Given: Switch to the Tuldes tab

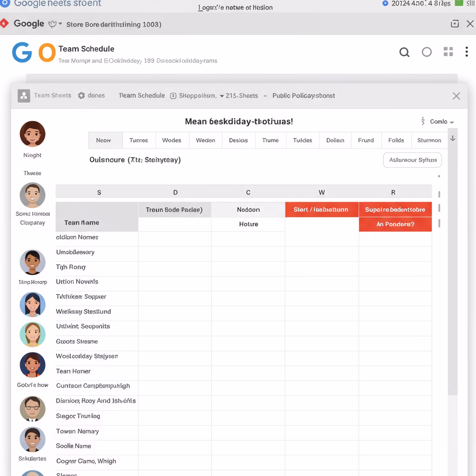Looking at the screenshot, I should click(x=303, y=140).
